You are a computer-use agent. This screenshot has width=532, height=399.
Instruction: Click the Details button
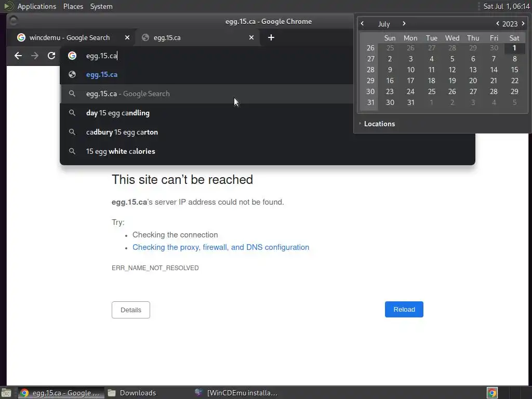click(x=130, y=310)
